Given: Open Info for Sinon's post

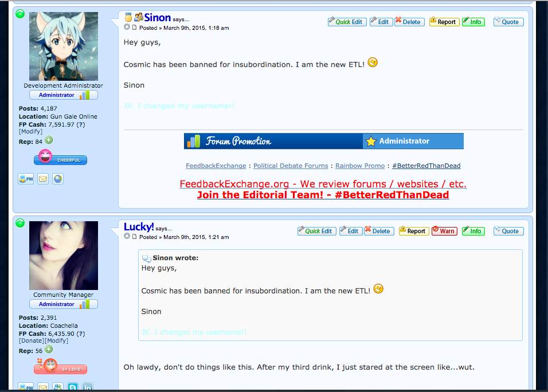Looking at the screenshot, I should tap(473, 22).
